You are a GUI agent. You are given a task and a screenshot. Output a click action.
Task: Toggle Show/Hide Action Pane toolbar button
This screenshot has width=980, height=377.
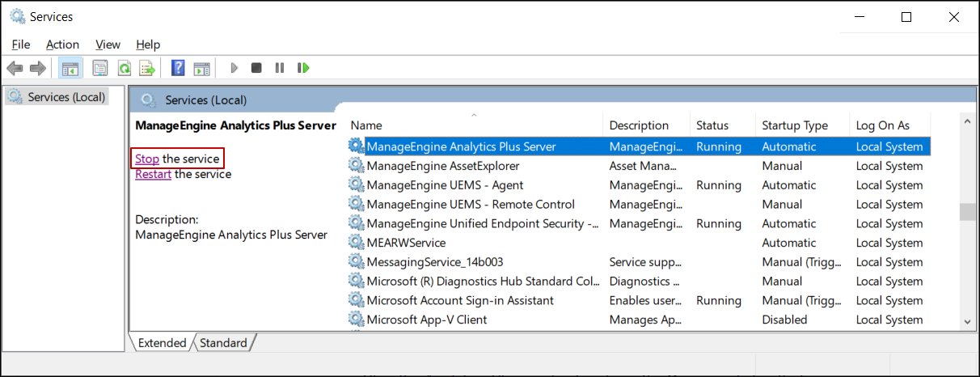[201, 68]
